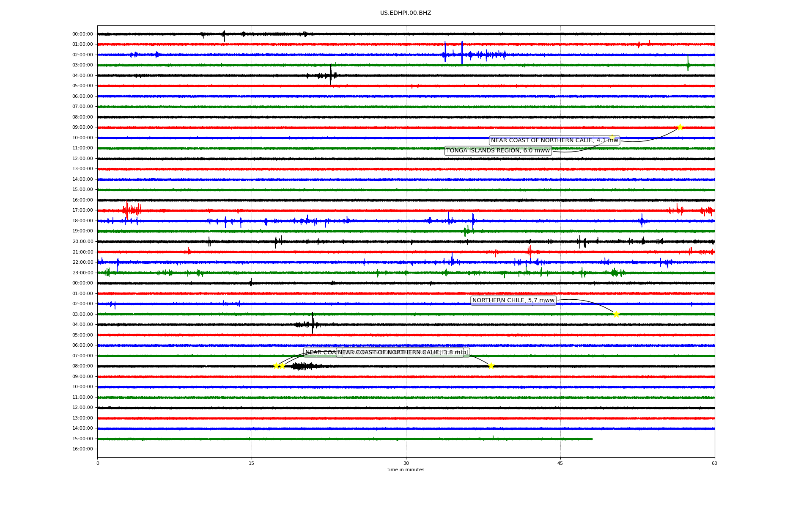Click the 18:00:00 row label
The height and width of the screenshot is (508, 812).
click(82, 221)
